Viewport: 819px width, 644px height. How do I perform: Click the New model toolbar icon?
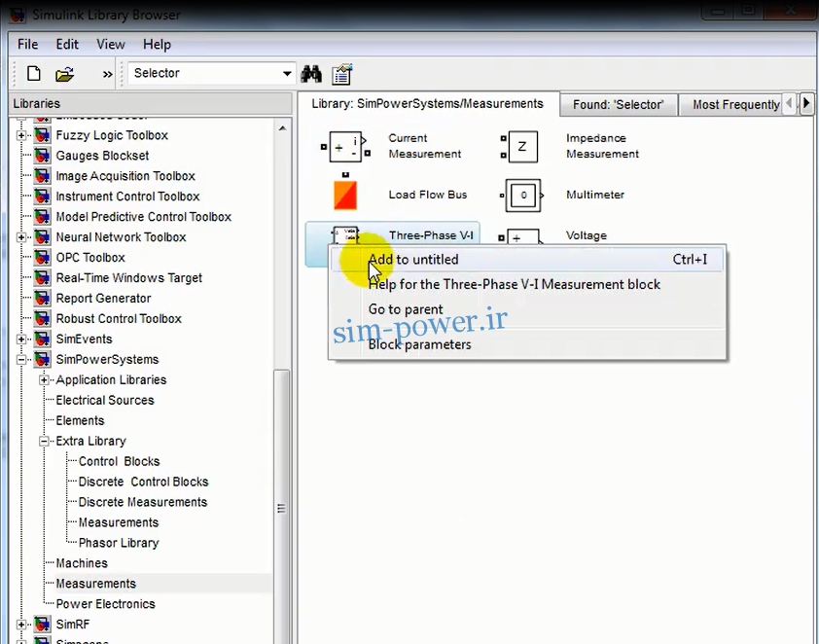point(34,74)
